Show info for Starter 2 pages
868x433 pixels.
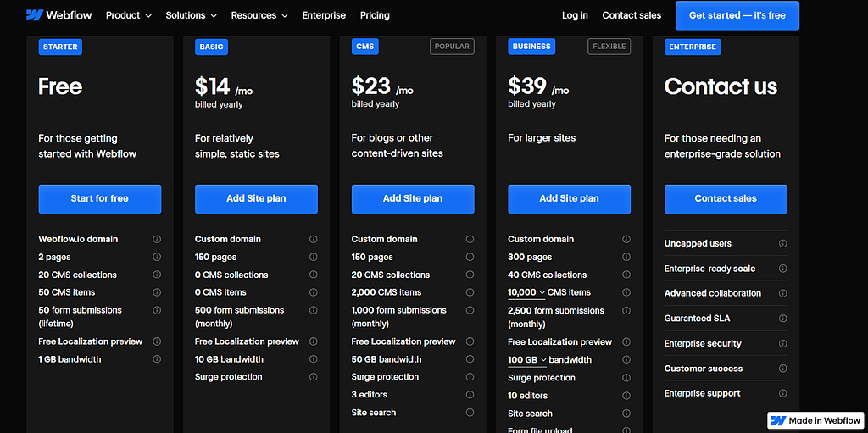coord(157,257)
